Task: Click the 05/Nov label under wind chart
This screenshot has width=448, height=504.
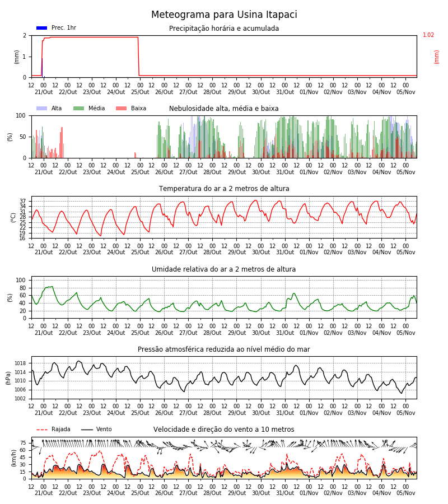Action: point(405,493)
